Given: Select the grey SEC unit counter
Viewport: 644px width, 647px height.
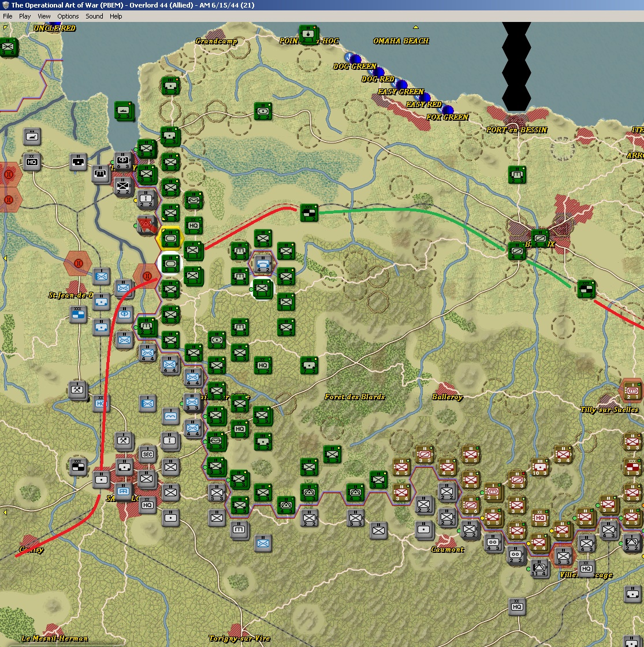Looking at the screenshot, I should pos(148,454).
